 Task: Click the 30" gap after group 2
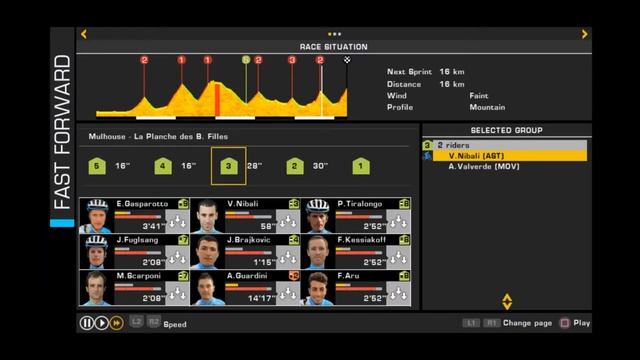pos(320,166)
